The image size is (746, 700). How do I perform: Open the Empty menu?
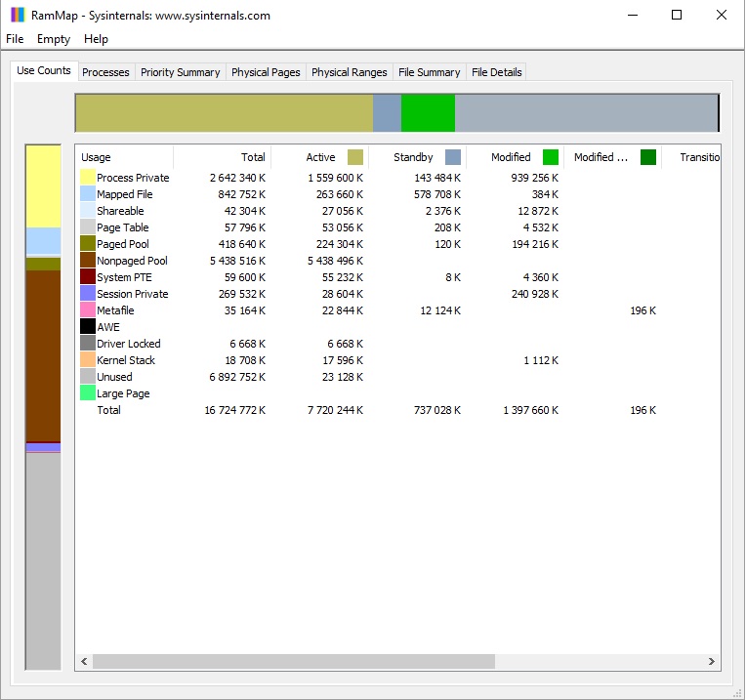(x=54, y=39)
